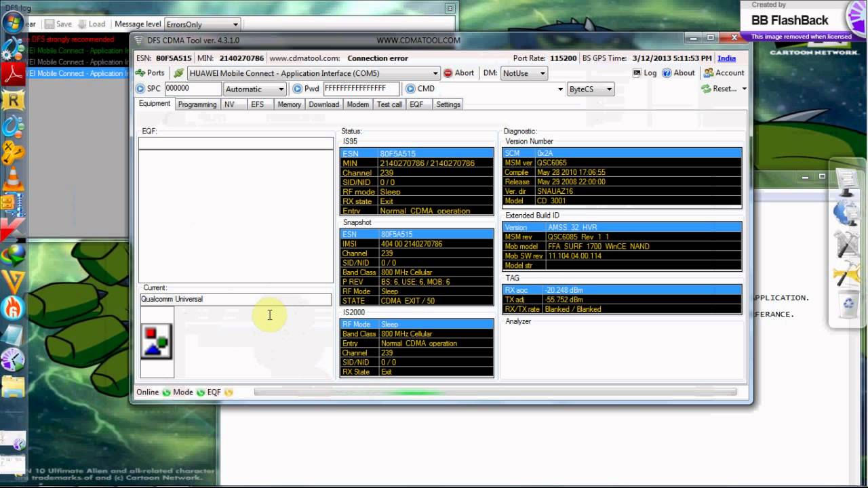Image resolution: width=868 pixels, height=488 pixels.
Task: Open the Modem tab
Action: [x=358, y=104]
